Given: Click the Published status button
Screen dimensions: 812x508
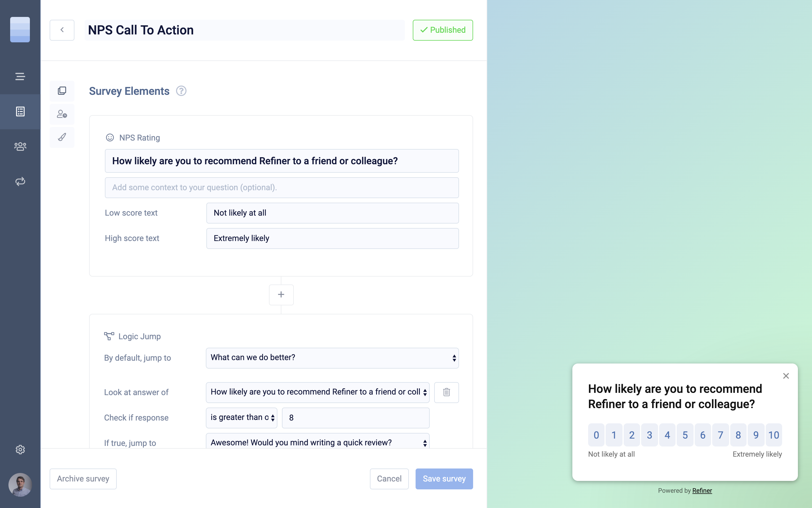Looking at the screenshot, I should tap(443, 30).
